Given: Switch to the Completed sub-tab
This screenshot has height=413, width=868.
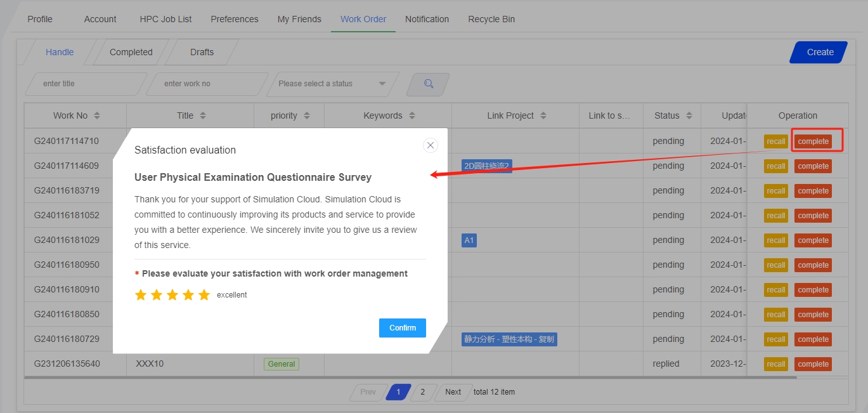Looking at the screenshot, I should (x=131, y=52).
